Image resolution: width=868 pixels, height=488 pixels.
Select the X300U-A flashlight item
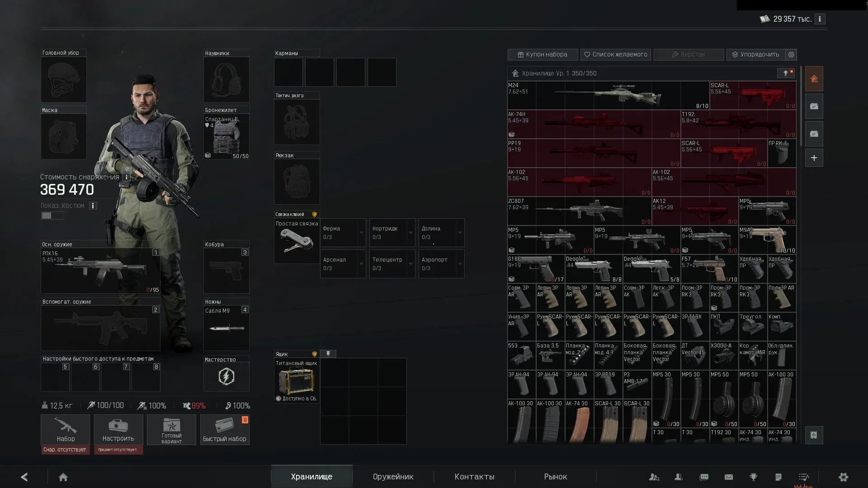[724, 356]
